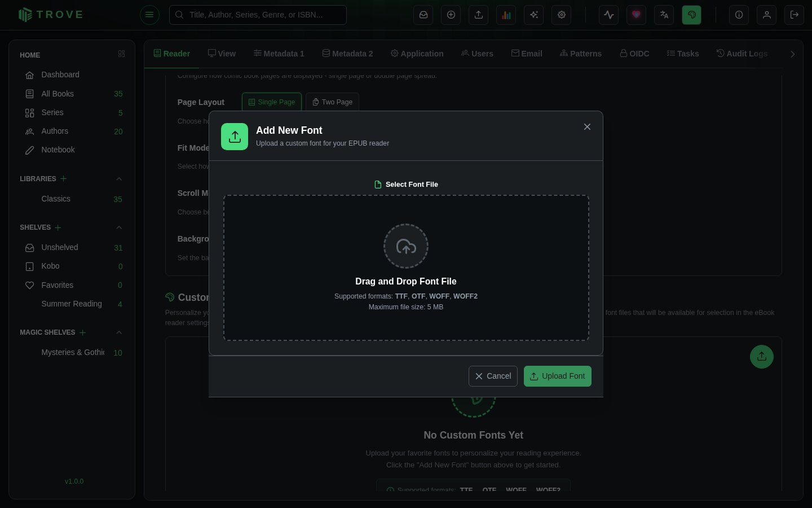The width and height of the screenshot is (812, 508).
Task: Open All Books in sidebar
Action: (72, 94)
